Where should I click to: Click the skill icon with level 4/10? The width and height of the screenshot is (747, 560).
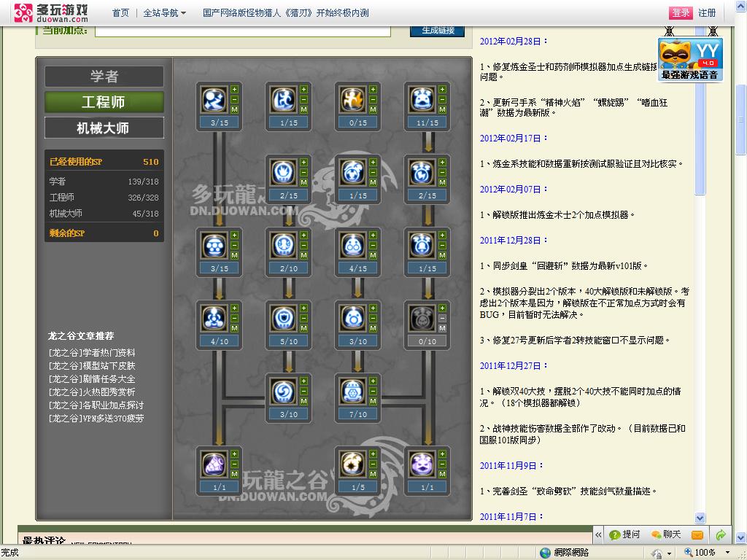[214, 319]
